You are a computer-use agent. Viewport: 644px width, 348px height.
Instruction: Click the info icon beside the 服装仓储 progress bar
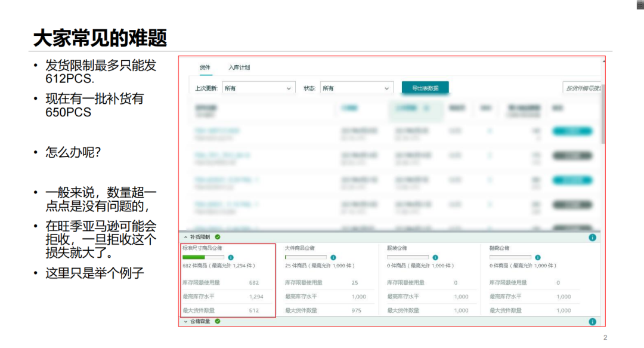pyautogui.click(x=435, y=257)
